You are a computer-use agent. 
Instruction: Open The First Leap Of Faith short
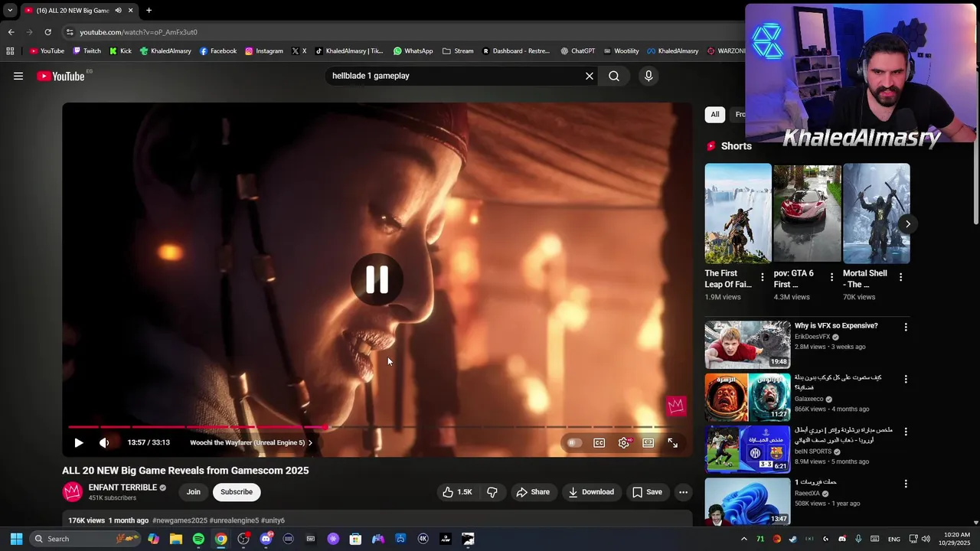point(738,214)
